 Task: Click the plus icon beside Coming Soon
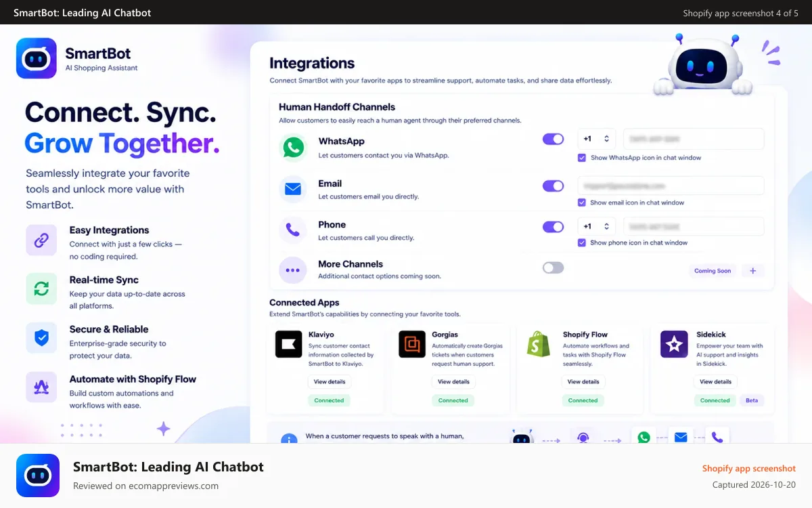tap(753, 270)
